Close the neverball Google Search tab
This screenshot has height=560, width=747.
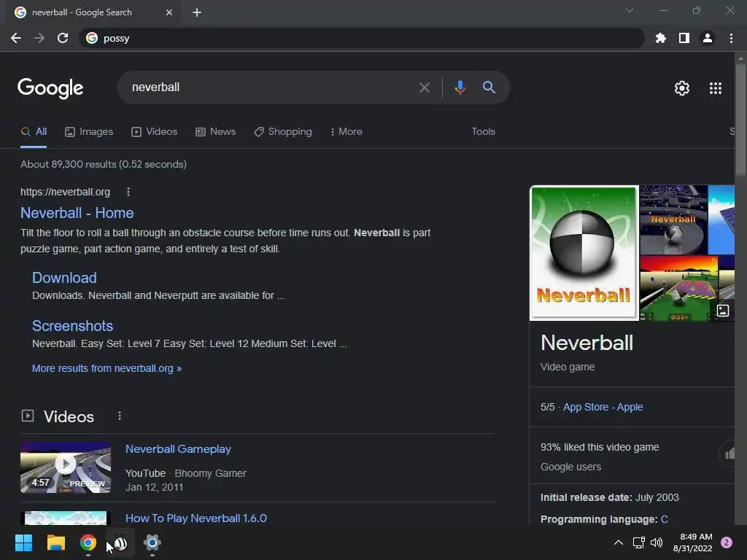169,12
